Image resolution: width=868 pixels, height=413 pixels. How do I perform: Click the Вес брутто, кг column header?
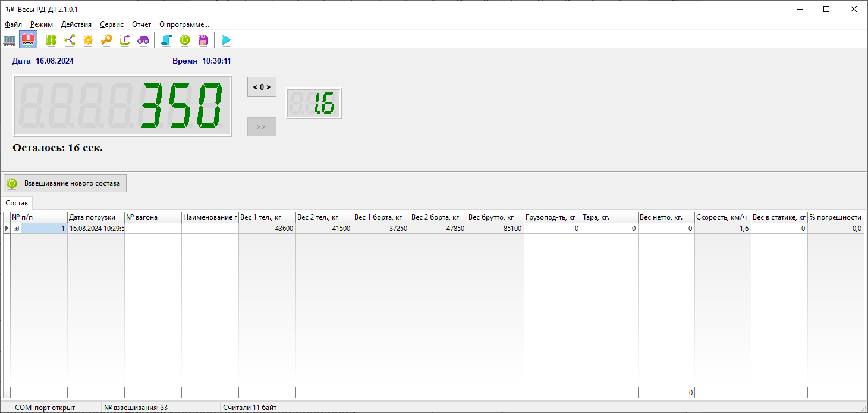pos(495,217)
